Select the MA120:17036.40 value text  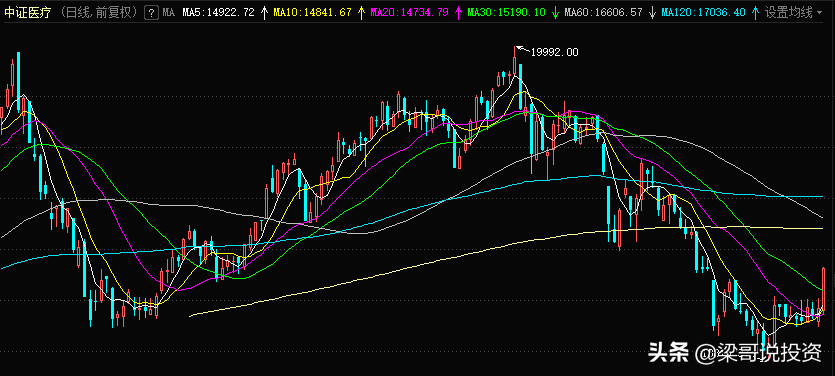point(703,12)
